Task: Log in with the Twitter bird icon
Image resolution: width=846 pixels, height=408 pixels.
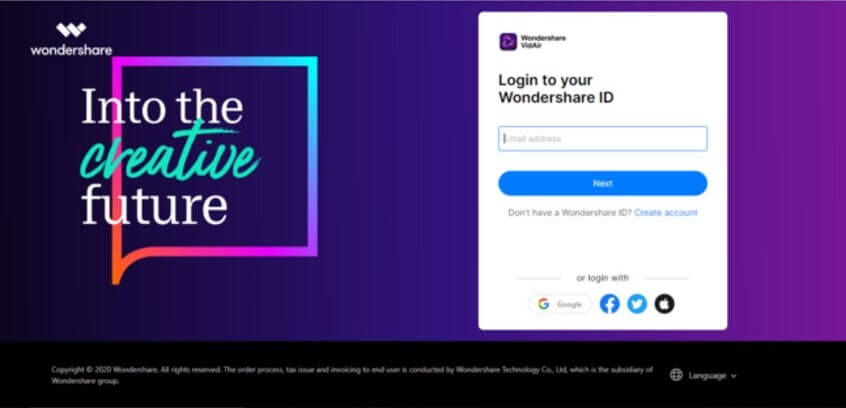Action: pyautogui.click(x=637, y=304)
